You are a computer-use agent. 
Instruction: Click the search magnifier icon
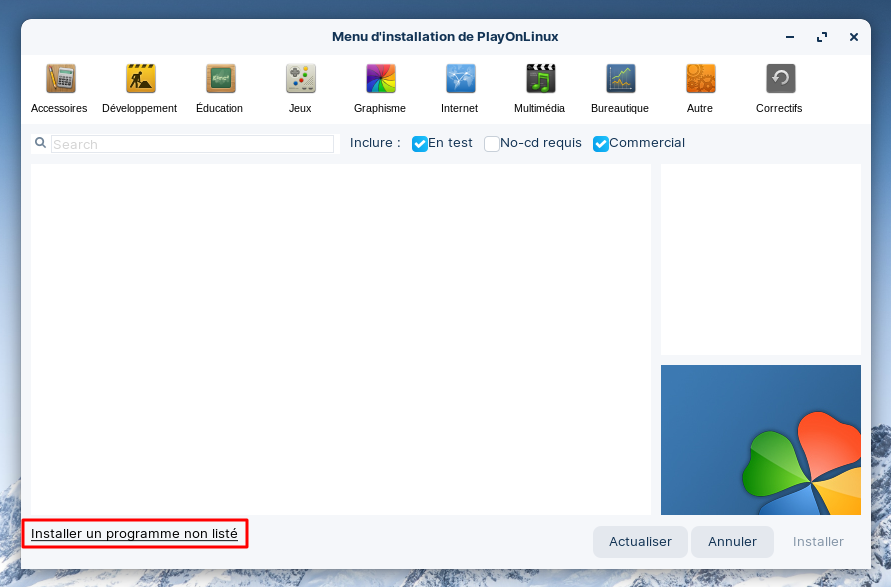tap(40, 143)
